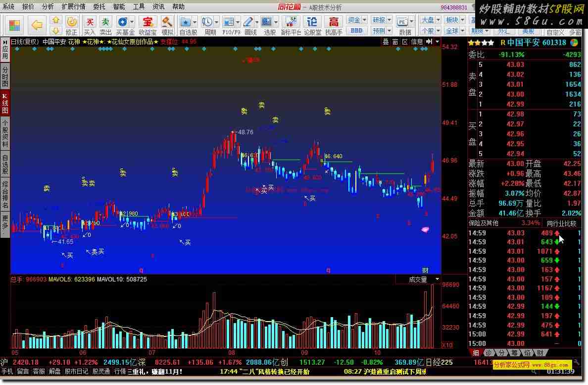588x385 pixels.
Task: Switch to the 分时图 side tab
Action: click(5, 76)
